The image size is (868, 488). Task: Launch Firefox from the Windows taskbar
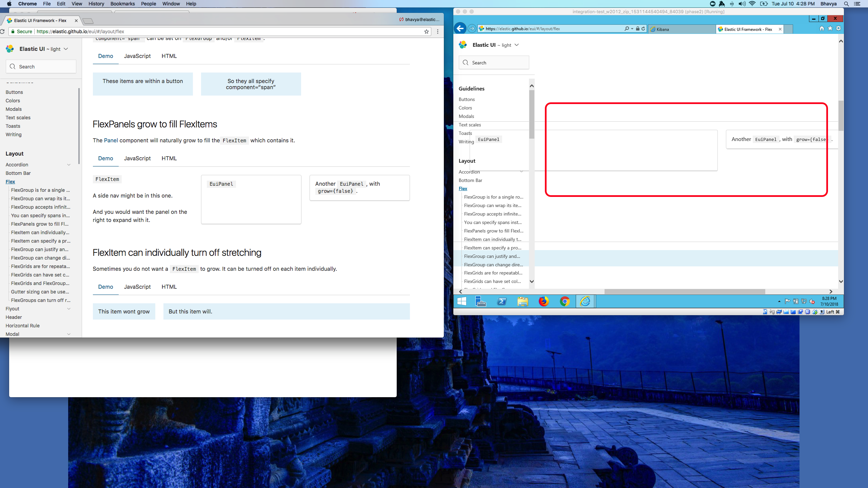tap(544, 301)
